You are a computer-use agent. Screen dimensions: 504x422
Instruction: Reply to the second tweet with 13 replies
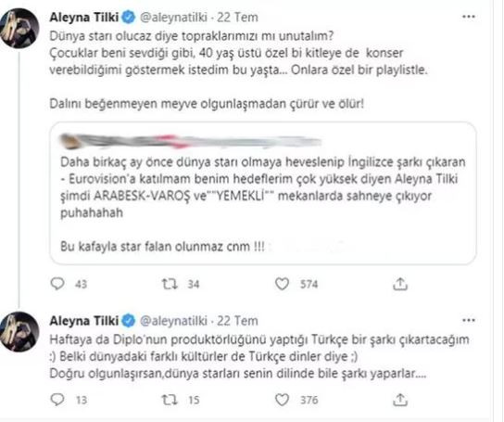(57, 400)
